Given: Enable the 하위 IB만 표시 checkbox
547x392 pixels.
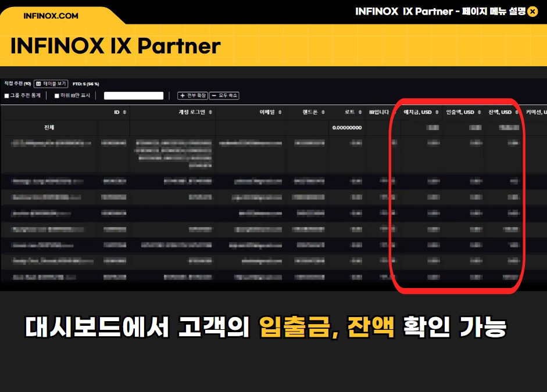Looking at the screenshot, I should click(57, 96).
